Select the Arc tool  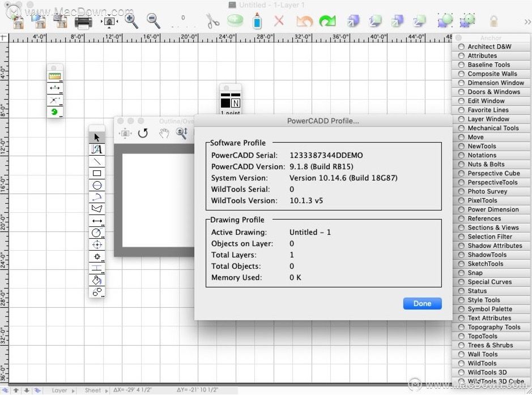(x=97, y=197)
